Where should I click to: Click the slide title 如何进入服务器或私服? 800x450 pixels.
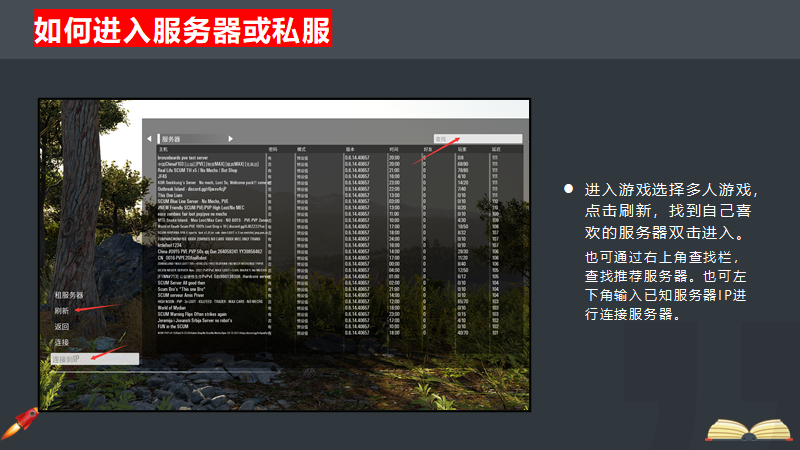tap(183, 29)
